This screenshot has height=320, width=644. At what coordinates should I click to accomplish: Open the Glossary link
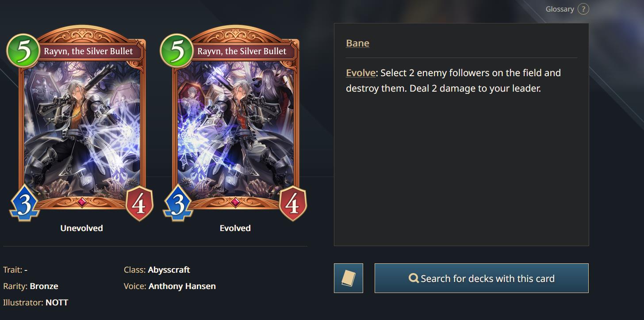point(560,9)
